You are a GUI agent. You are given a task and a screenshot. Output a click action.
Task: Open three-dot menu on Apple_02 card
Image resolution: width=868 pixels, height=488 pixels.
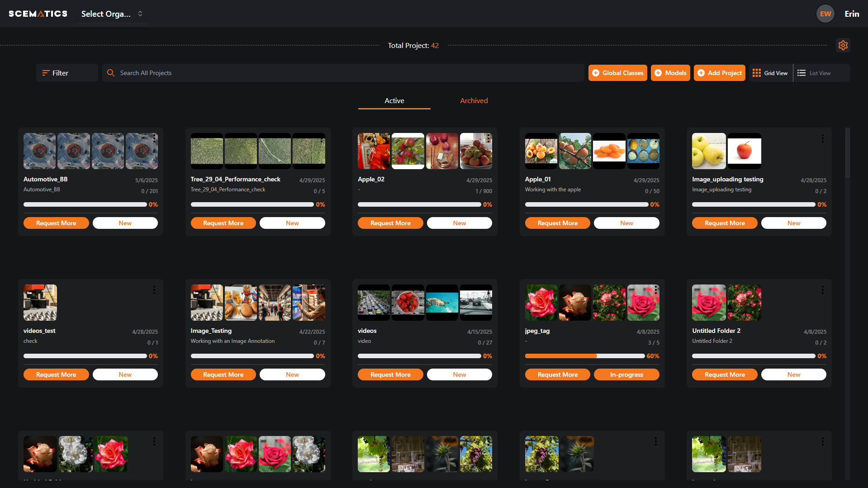pos(489,139)
